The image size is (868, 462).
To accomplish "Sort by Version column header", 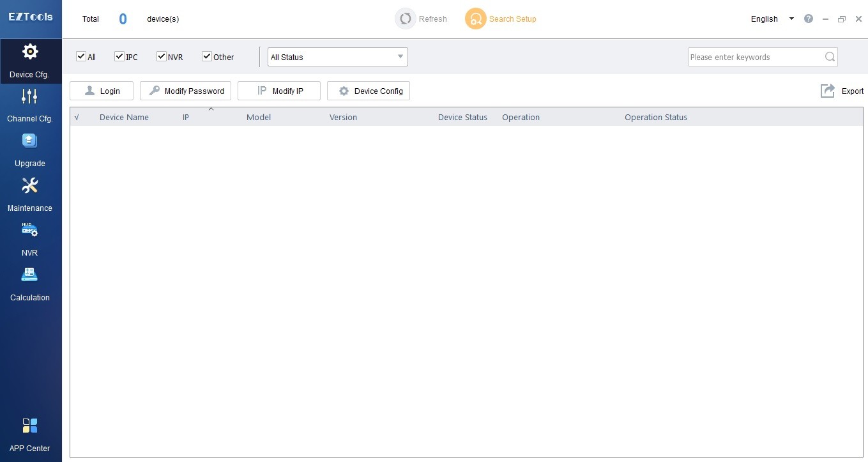I will [343, 118].
